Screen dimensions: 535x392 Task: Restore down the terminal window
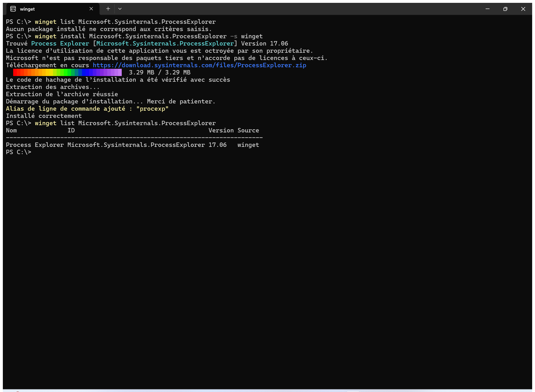(505, 9)
